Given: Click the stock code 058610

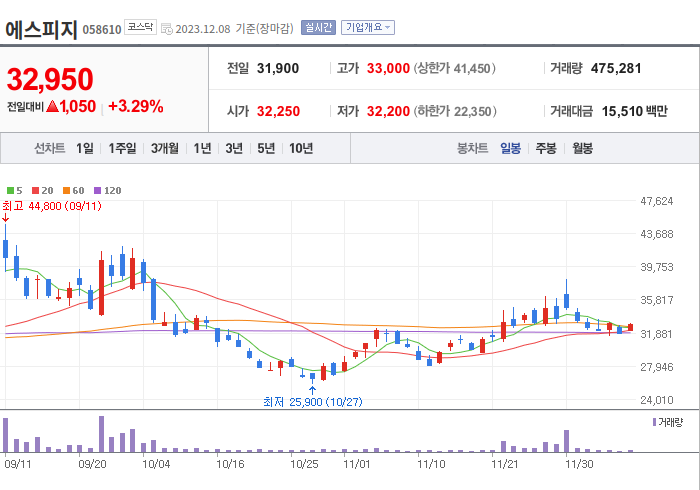Looking at the screenshot, I should click(x=102, y=30).
